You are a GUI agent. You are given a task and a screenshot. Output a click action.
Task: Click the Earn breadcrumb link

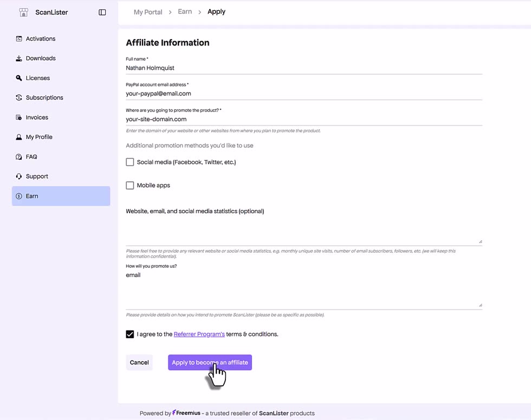[x=185, y=11]
